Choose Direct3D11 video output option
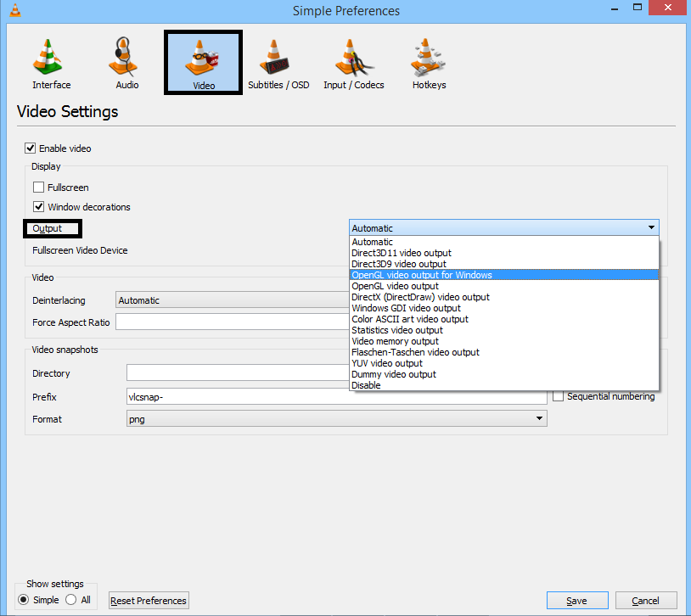The height and width of the screenshot is (616, 691). tap(504, 253)
